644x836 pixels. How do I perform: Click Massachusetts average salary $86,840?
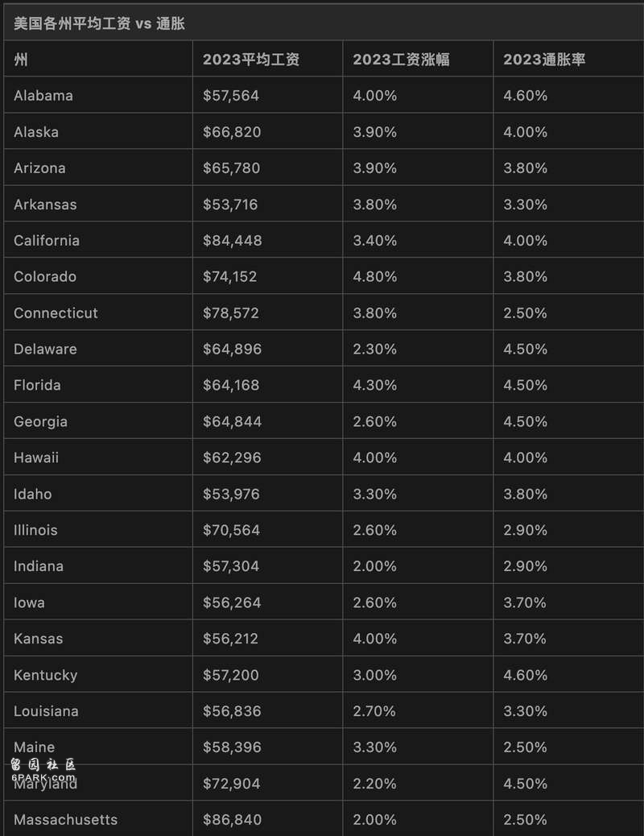tap(232, 820)
